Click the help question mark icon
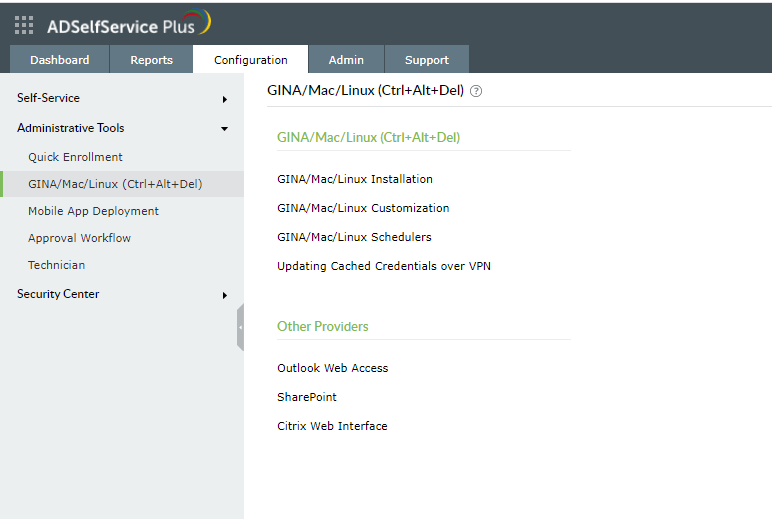Viewport: 772px width, 519px height. (476, 91)
